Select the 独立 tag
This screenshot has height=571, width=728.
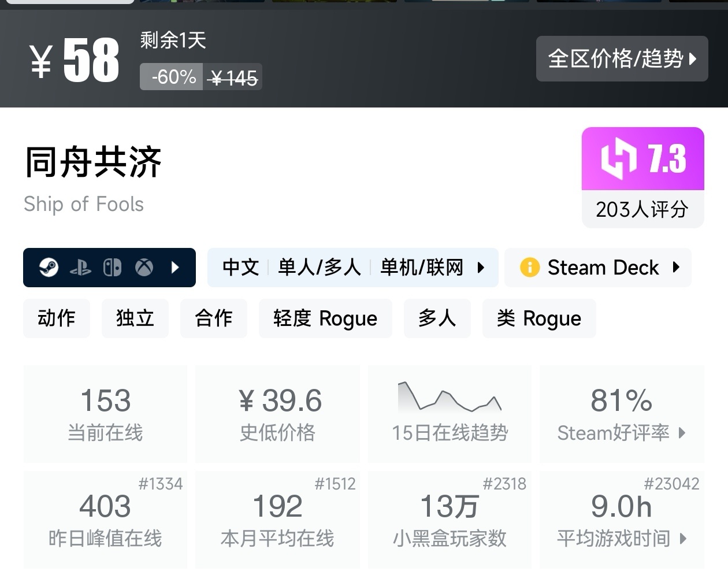pos(135,318)
